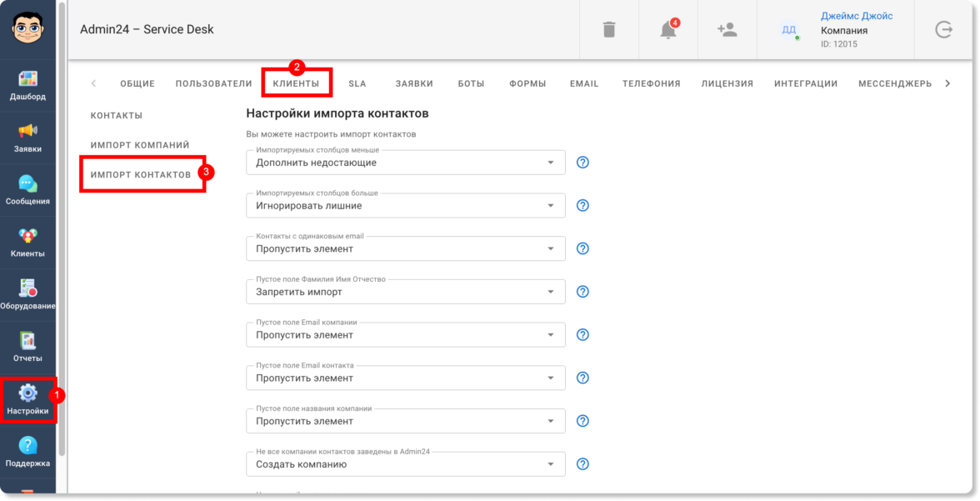Open the Оборудование sidebar section
The height and width of the screenshot is (501, 980).
coord(27,288)
